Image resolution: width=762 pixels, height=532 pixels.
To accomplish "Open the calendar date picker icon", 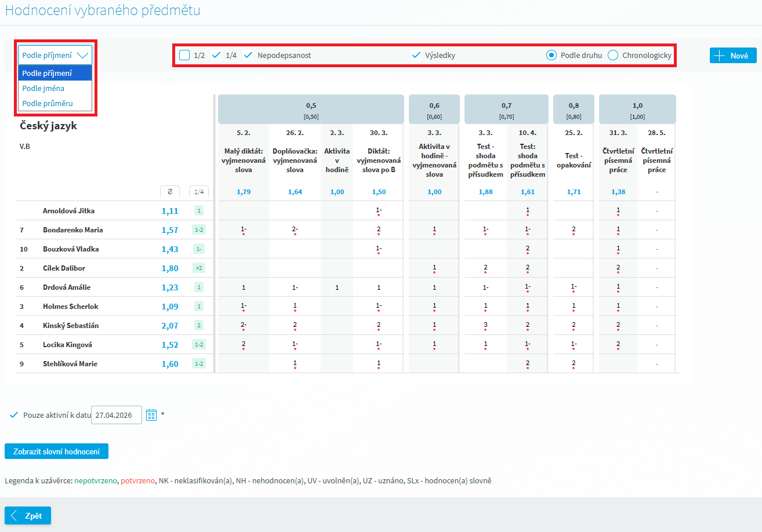I will [x=151, y=415].
